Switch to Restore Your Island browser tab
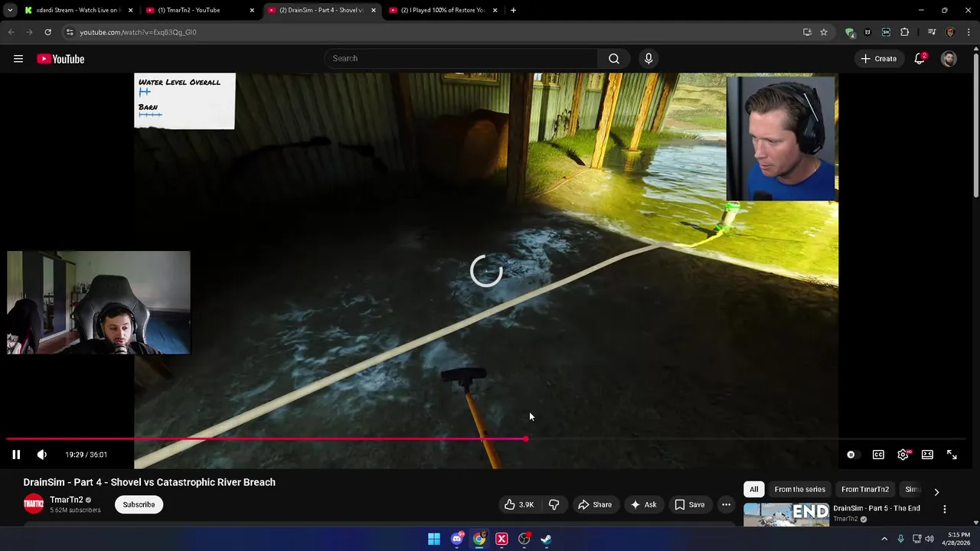Image resolution: width=980 pixels, height=551 pixels. [443, 10]
